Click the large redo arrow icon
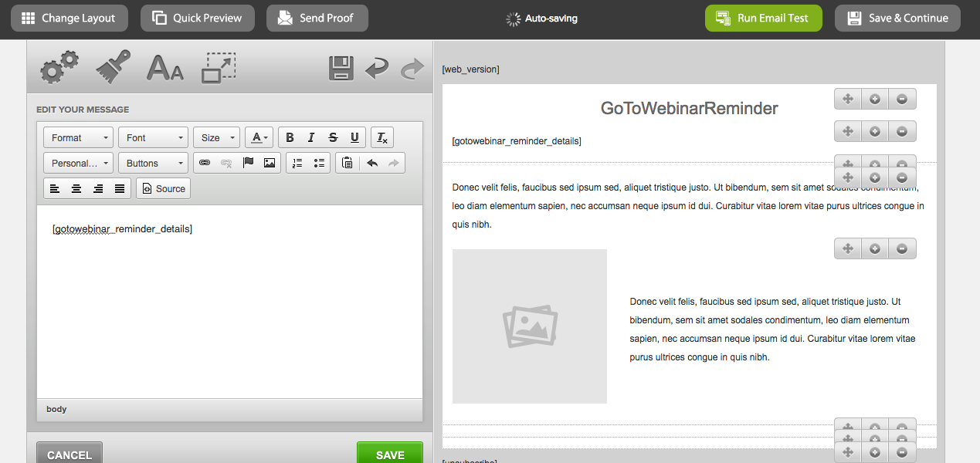This screenshot has height=463, width=980. tap(412, 68)
